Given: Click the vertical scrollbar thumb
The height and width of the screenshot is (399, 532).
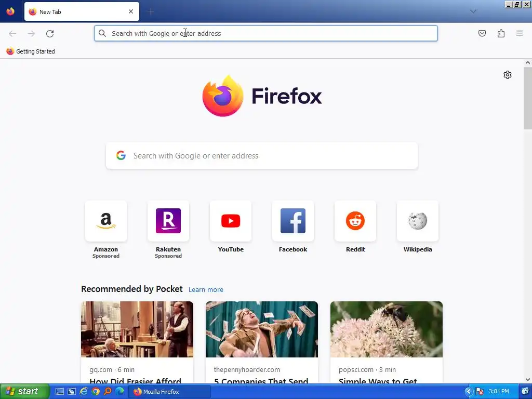Looking at the screenshot, I should [528, 98].
